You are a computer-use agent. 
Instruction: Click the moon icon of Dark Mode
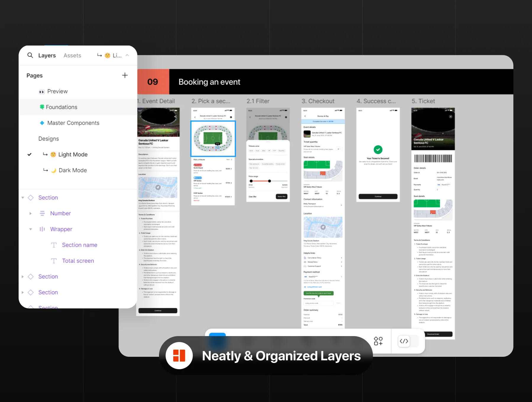[53, 170]
